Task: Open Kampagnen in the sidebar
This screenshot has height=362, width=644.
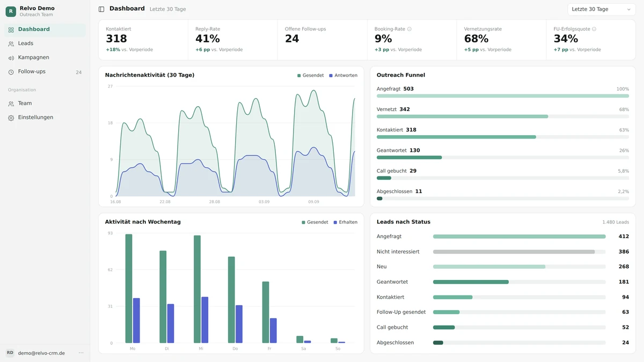Action: pyautogui.click(x=45, y=57)
